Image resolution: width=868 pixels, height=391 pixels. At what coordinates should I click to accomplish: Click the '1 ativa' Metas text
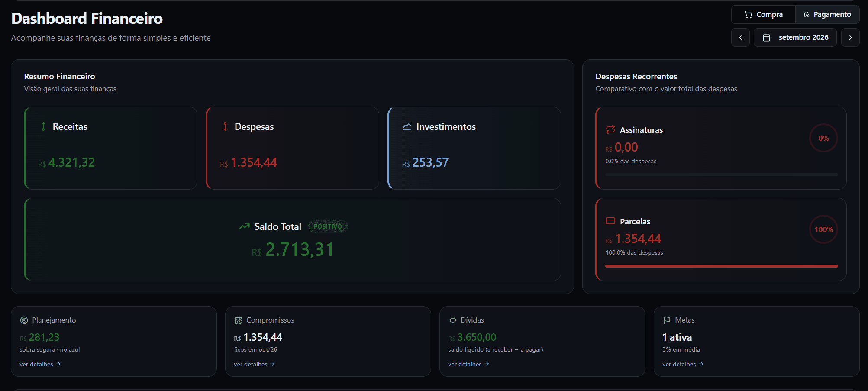tap(677, 337)
